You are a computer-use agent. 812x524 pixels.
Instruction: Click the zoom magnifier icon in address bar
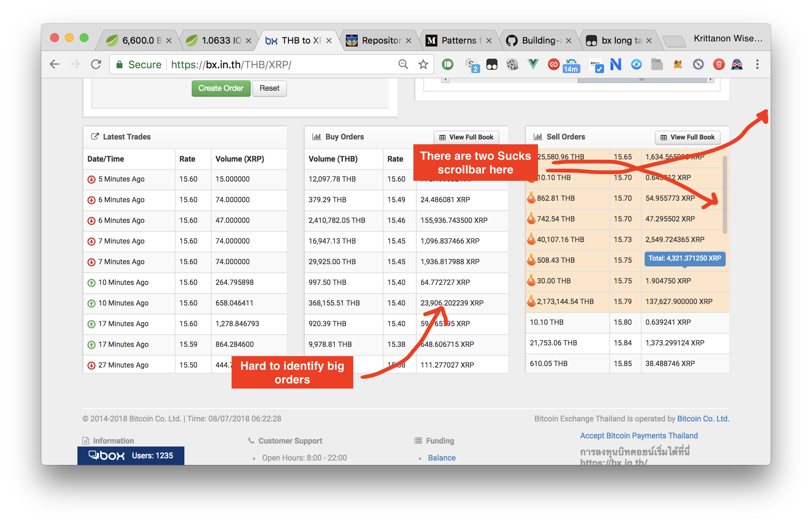(403, 65)
